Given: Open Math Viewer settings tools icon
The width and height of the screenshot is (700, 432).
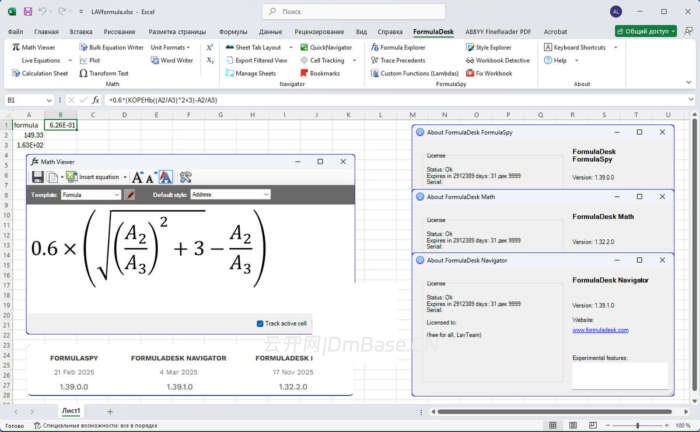Looking at the screenshot, I should pos(185,177).
